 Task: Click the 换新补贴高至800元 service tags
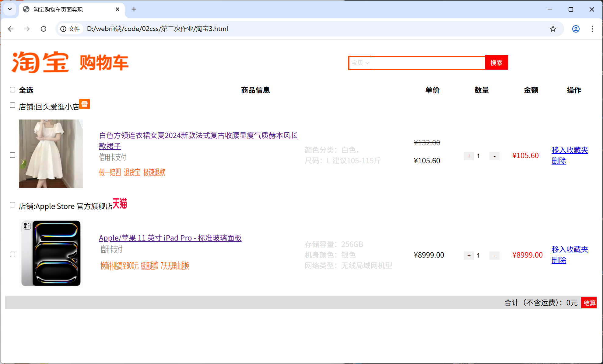145,266
